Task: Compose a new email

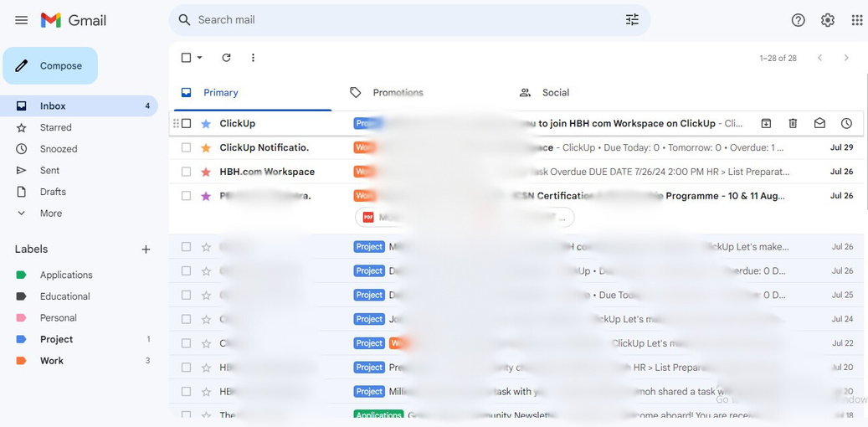Action: click(x=50, y=66)
